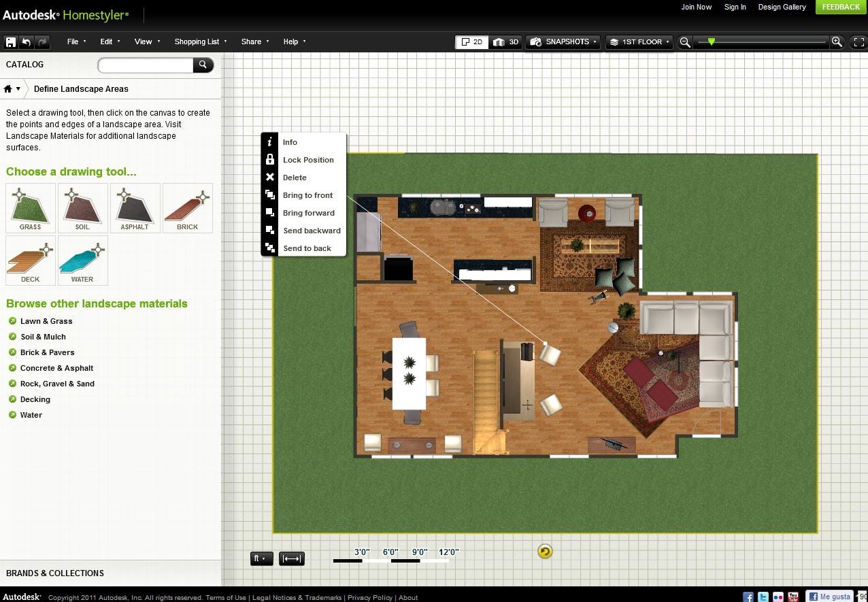Screen dimensions: 868x602
Task: Select the Water drawing tool
Action: point(82,261)
